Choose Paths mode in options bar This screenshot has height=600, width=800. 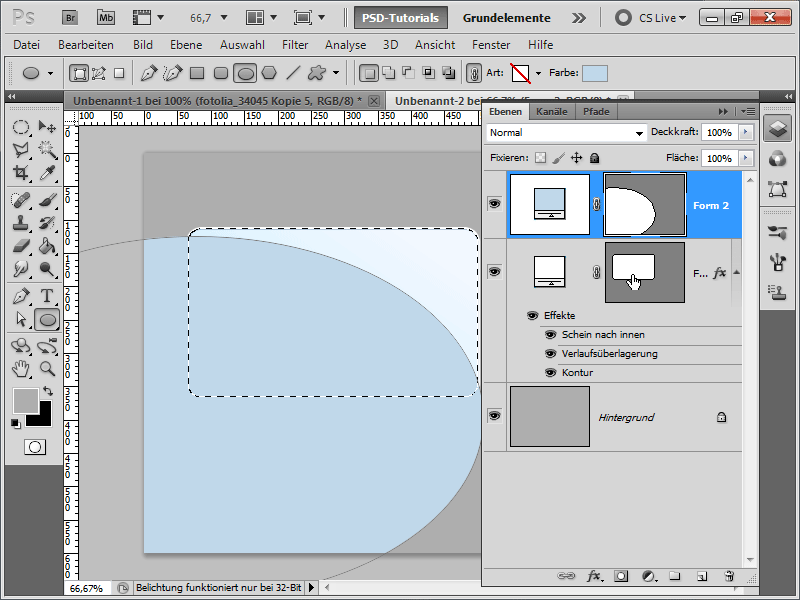pos(99,73)
